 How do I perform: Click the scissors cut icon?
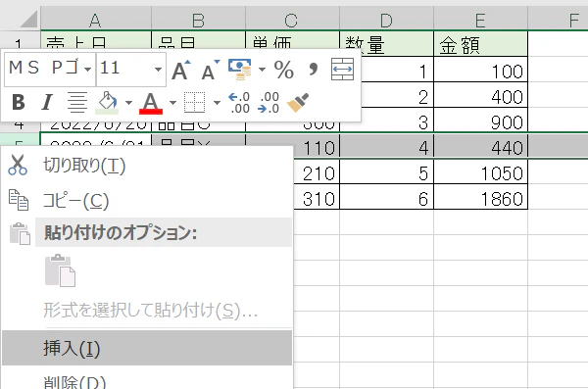click(18, 165)
